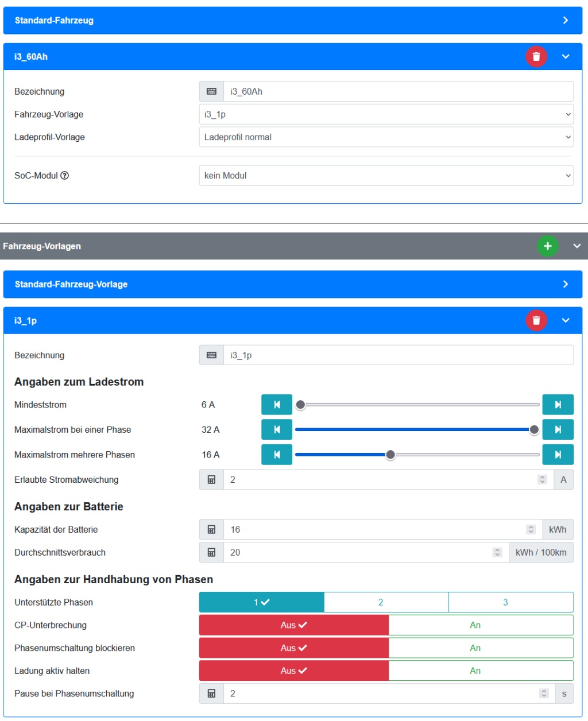This screenshot has width=588, height=721.
Task: Expand the Standard-Fahrzeug panel chevron
Action: 566,21
